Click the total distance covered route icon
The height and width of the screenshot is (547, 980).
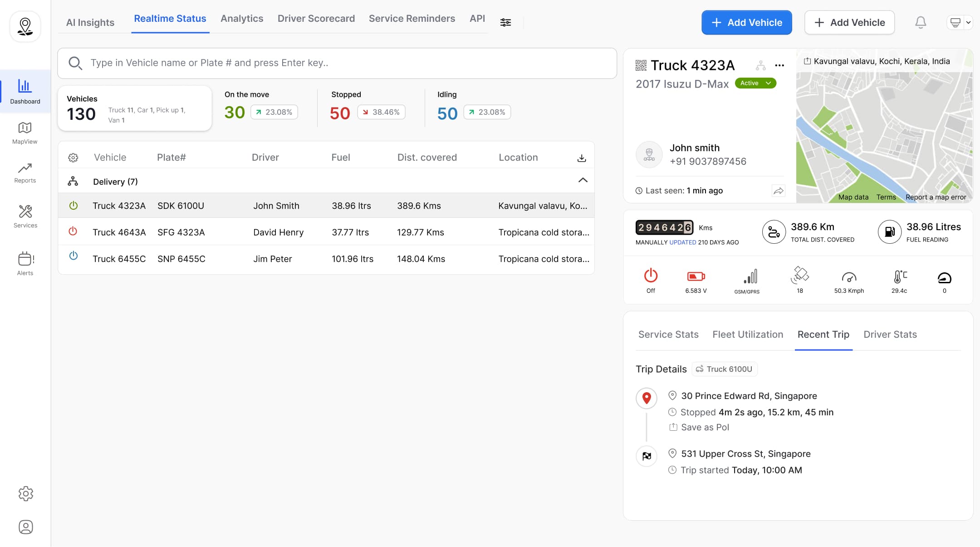click(x=774, y=232)
